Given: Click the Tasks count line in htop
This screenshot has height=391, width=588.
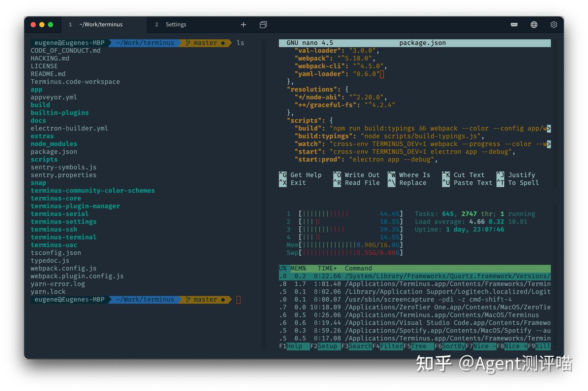Looking at the screenshot, I should point(475,214).
